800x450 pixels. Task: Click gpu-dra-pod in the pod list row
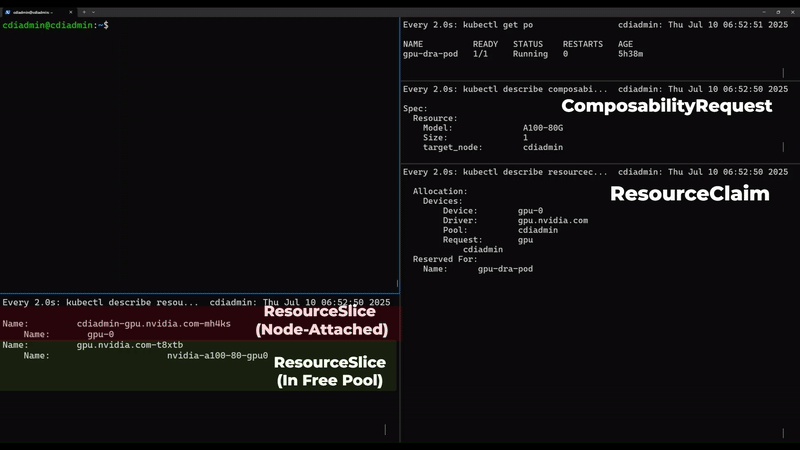pyautogui.click(x=430, y=54)
